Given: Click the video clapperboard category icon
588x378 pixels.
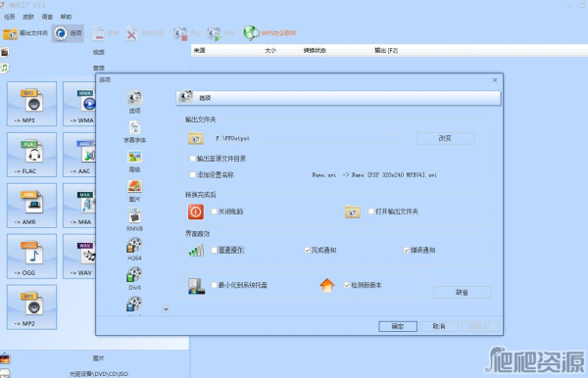Looking at the screenshot, I should [5, 52].
